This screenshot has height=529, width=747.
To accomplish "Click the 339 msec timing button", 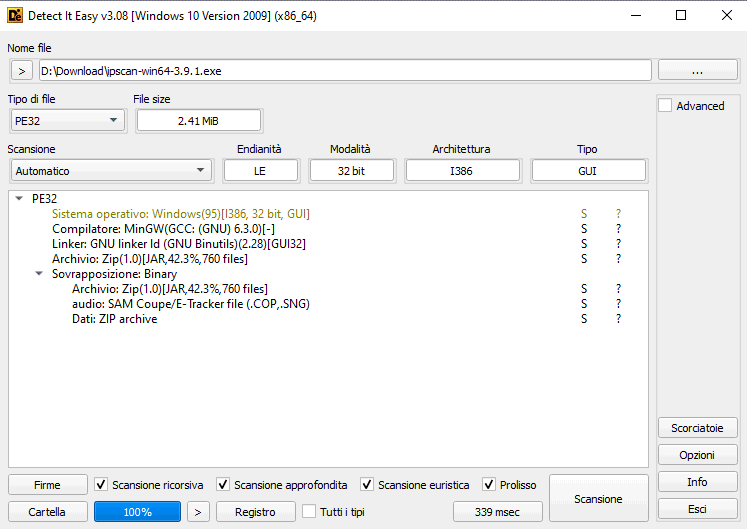I will pyautogui.click(x=497, y=512).
